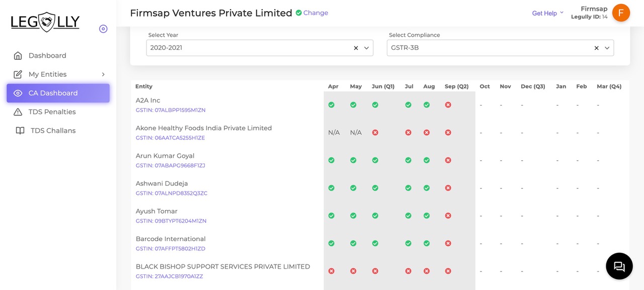The width and height of the screenshot is (644, 290).
Task: Click entity name Ayush Tomar
Action: click(x=156, y=211)
